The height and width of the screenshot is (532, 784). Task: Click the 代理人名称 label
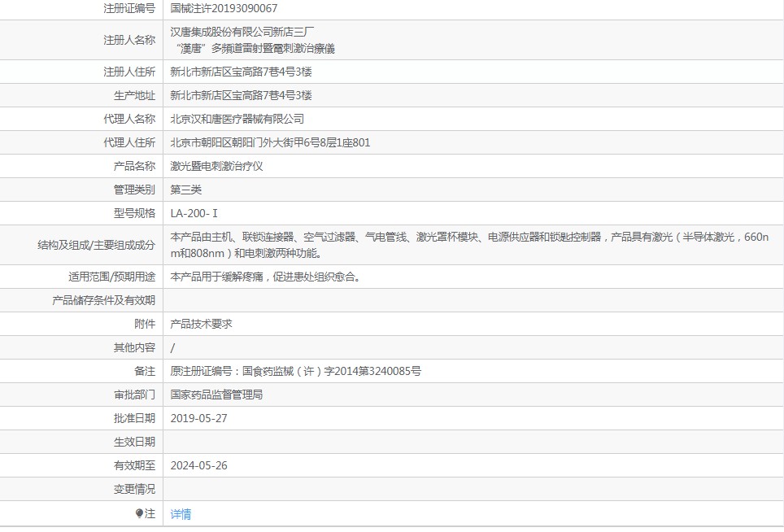(129, 119)
